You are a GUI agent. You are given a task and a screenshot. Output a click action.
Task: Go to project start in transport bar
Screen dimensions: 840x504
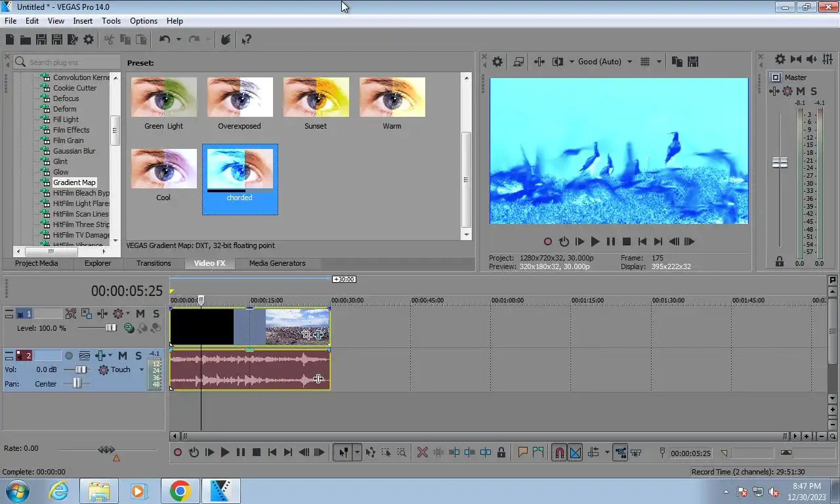(272, 452)
